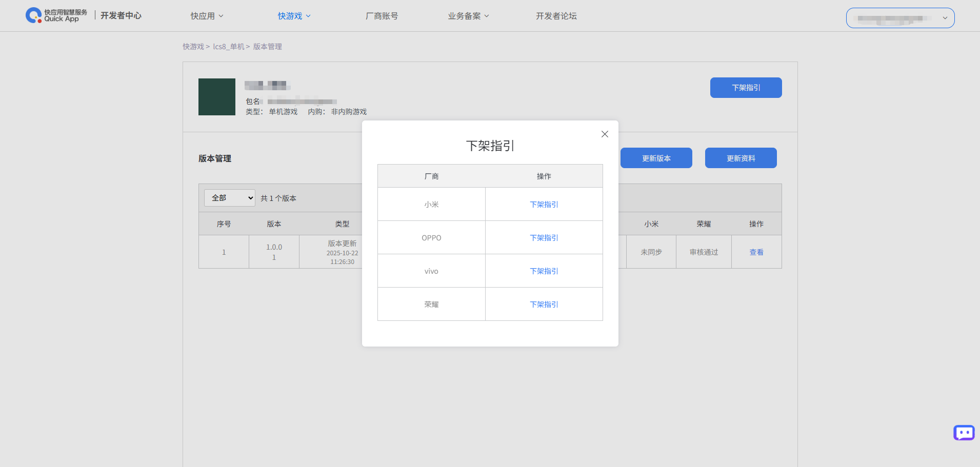Open 开发者论坛 in navigation
The width and height of the screenshot is (980, 467).
(556, 16)
